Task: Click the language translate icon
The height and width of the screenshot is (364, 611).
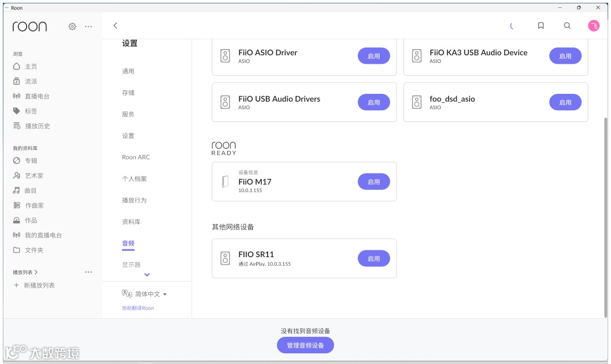Action: click(127, 293)
